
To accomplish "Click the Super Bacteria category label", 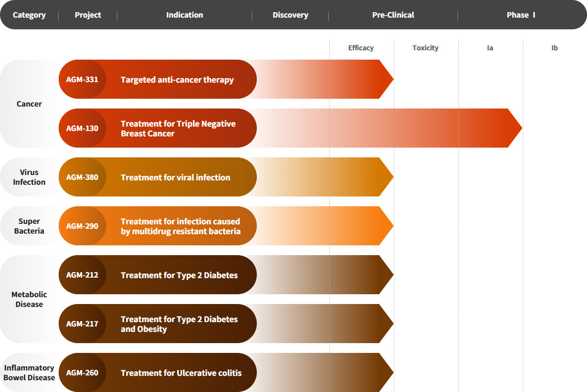I will pos(29,226).
